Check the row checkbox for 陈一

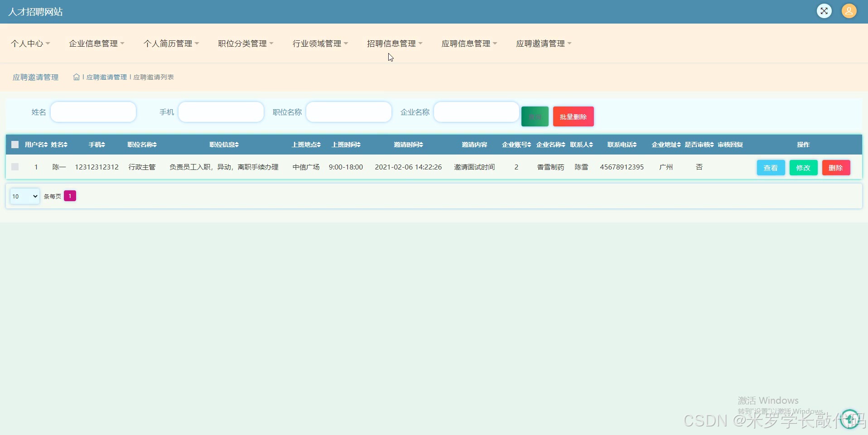15,167
